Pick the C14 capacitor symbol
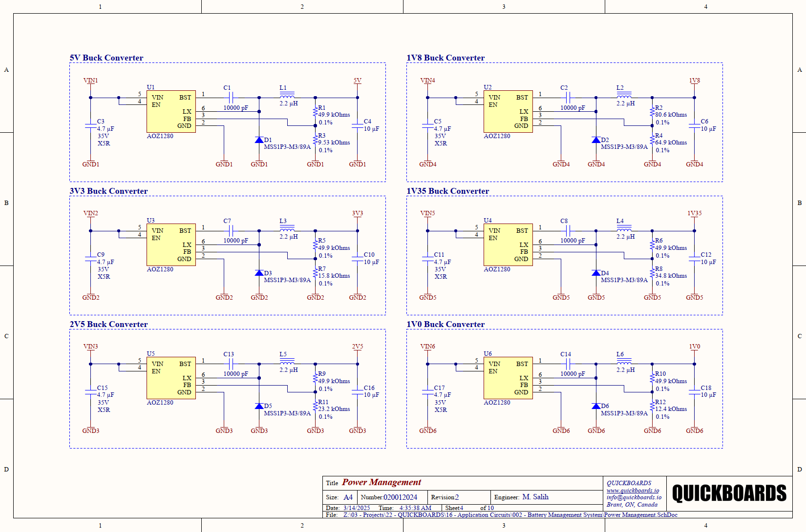Screen dimensions: 806x532 tap(568, 364)
